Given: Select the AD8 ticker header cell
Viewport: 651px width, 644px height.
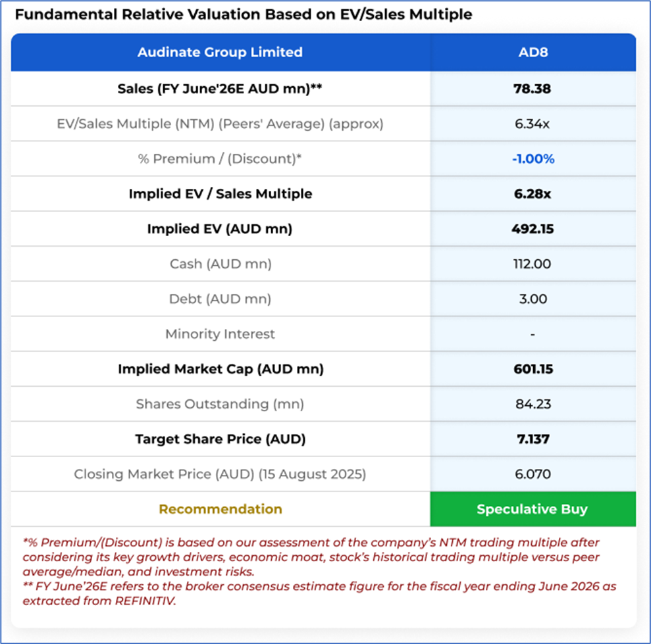Looking at the screenshot, I should [x=532, y=53].
